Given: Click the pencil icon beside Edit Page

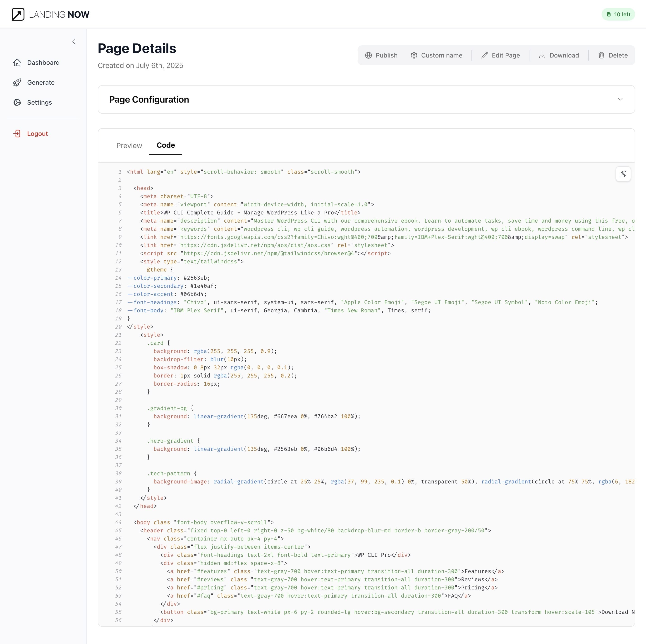Looking at the screenshot, I should [484, 55].
